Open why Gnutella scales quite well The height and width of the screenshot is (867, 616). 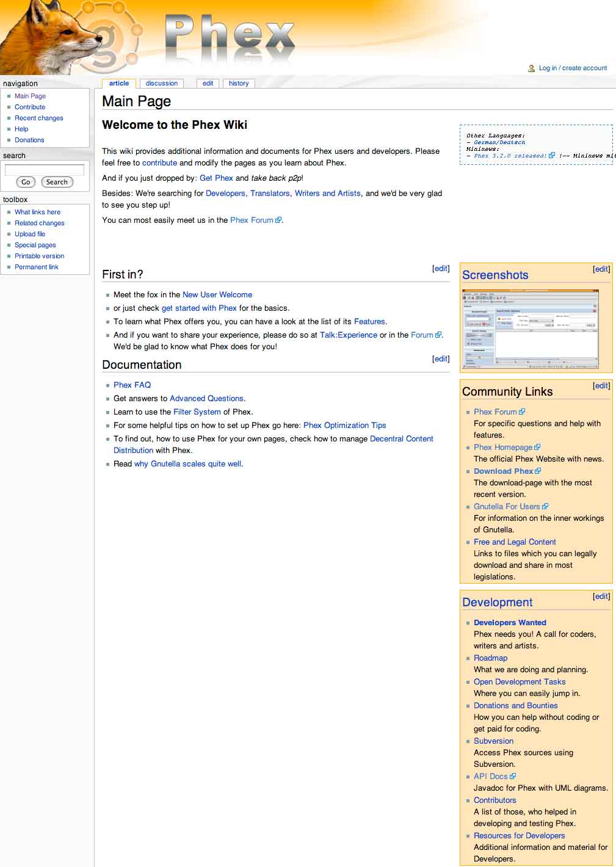pyautogui.click(x=187, y=464)
